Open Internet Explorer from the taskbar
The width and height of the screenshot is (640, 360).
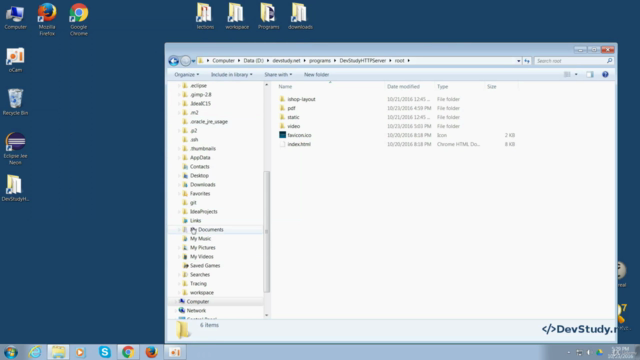tap(35, 352)
